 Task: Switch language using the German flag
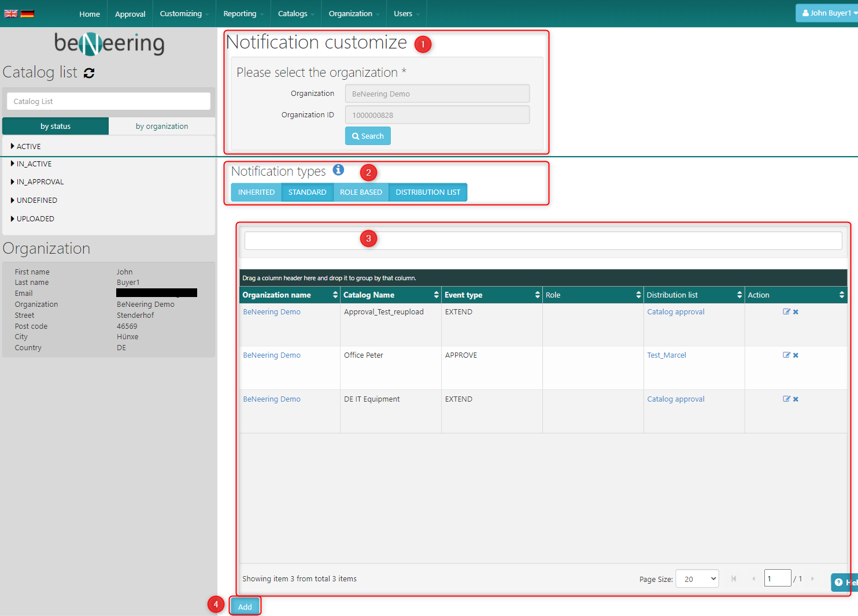(x=27, y=14)
